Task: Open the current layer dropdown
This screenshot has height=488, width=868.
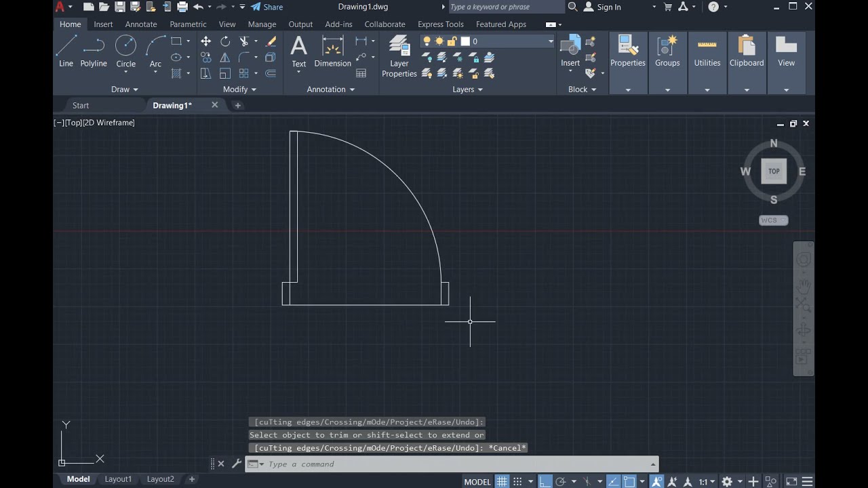Action: click(x=551, y=41)
